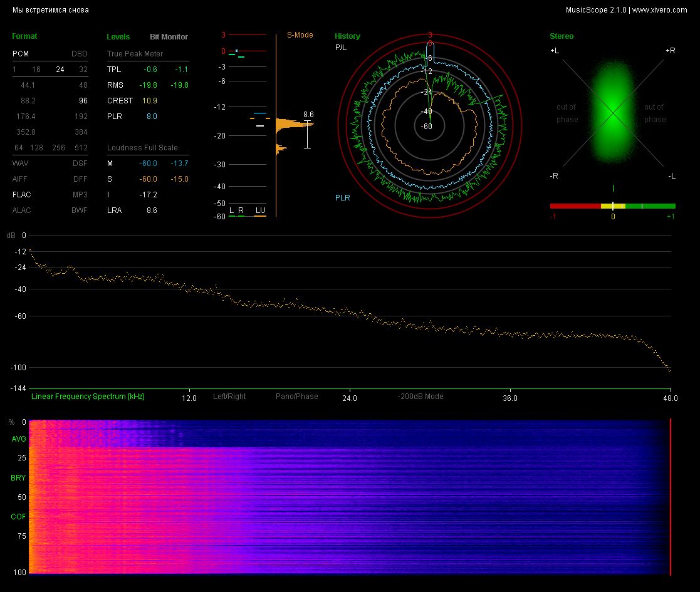Click the History panel title
Image resolution: width=700 pixels, height=592 pixels.
347,36
